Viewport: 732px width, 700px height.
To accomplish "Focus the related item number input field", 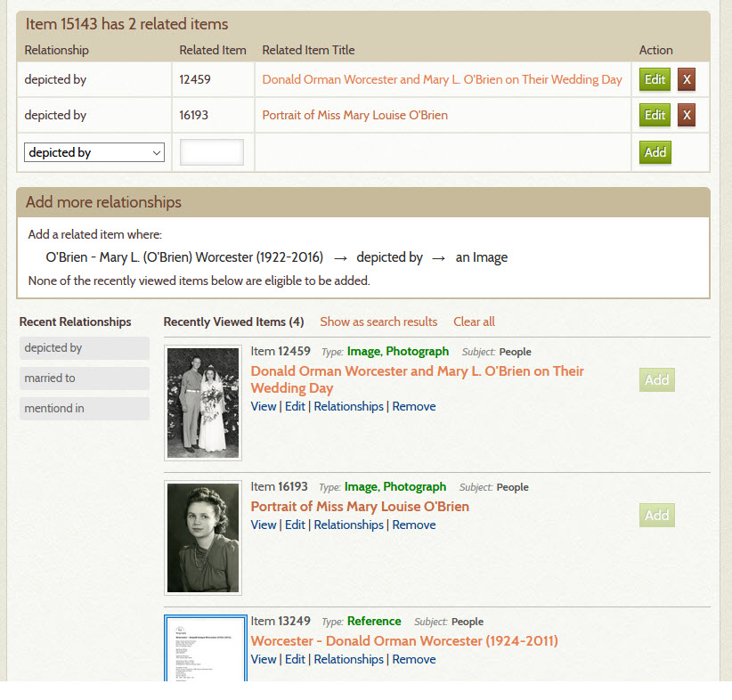I will (212, 152).
